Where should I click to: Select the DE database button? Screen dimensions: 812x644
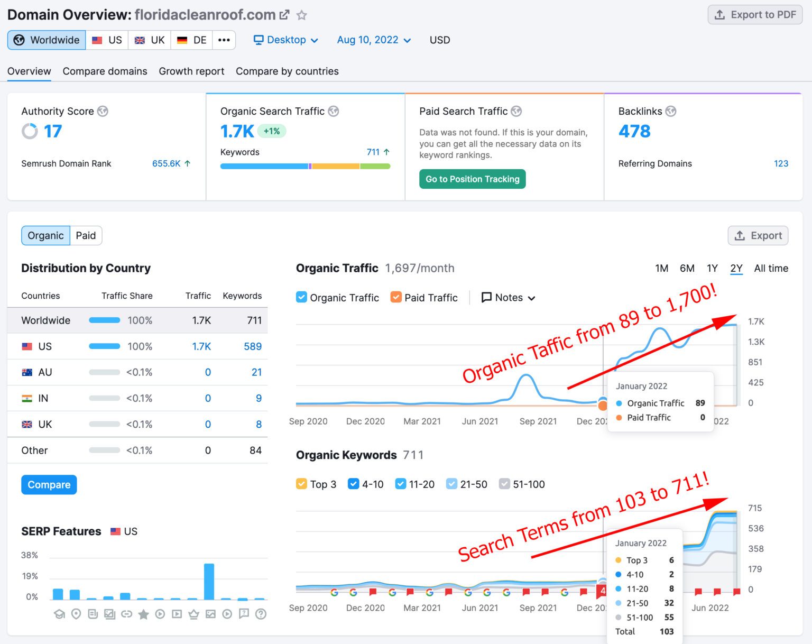click(x=192, y=40)
